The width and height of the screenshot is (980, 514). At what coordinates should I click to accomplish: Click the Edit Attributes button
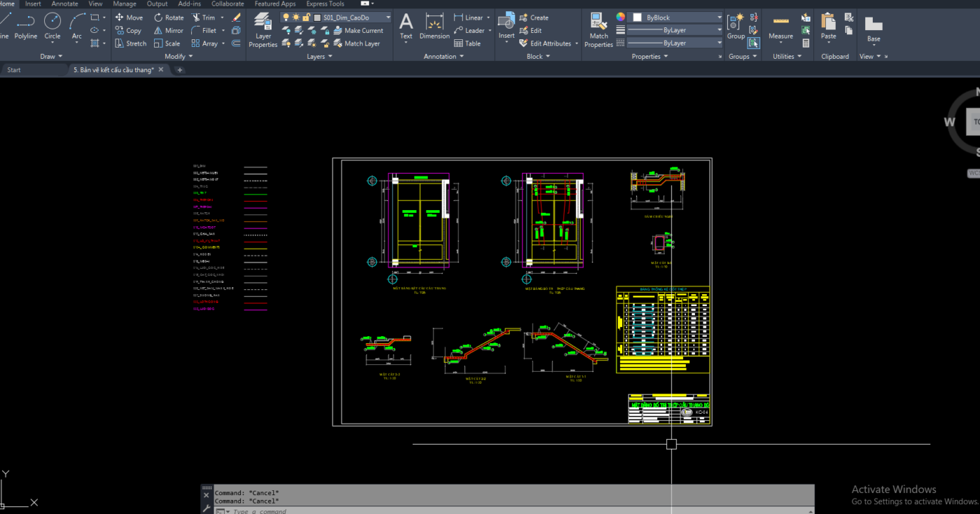tap(549, 43)
